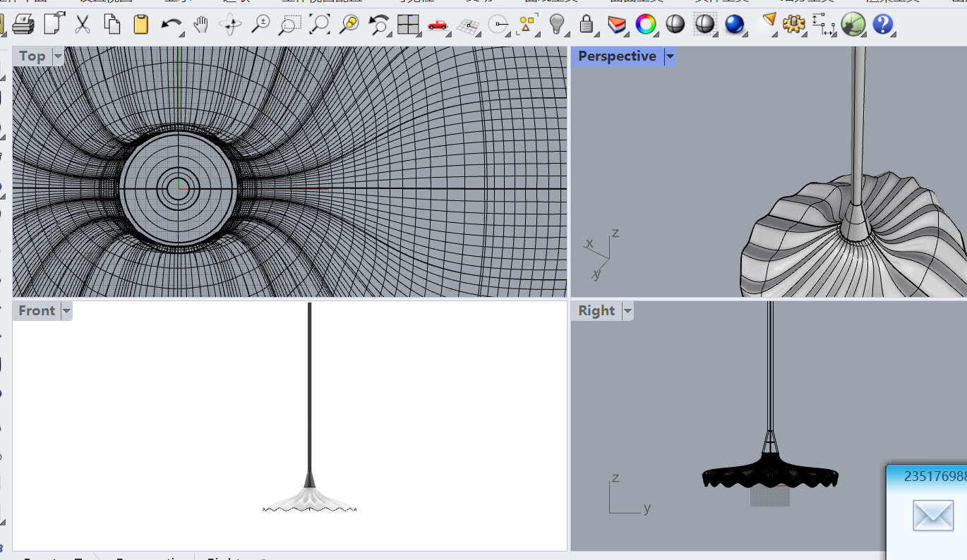
Task: Open the Right viewport dropdown arrow
Action: (627, 311)
